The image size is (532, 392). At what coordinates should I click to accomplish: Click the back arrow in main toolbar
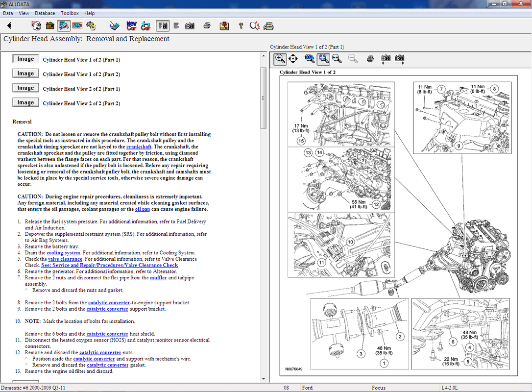(9, 25)
